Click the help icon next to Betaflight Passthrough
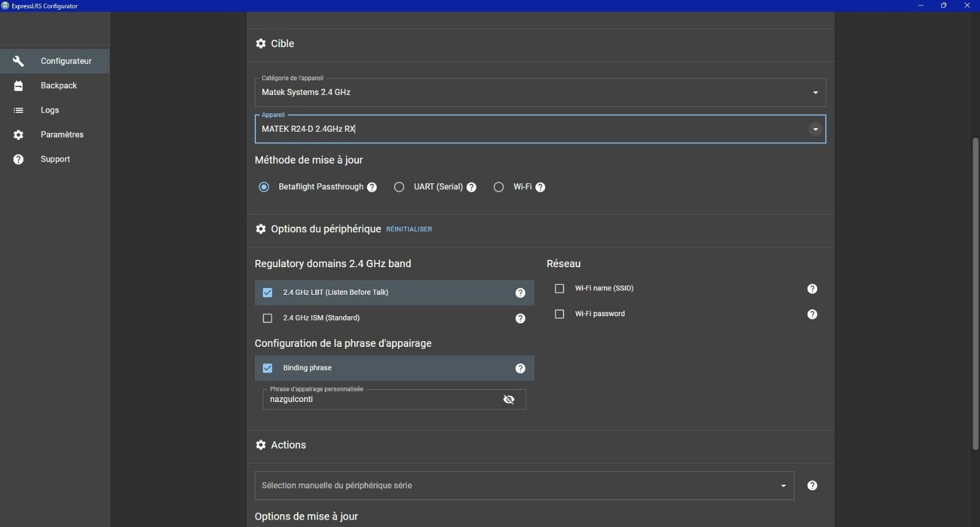Viewport: 980px width, 527px height. 372,188
